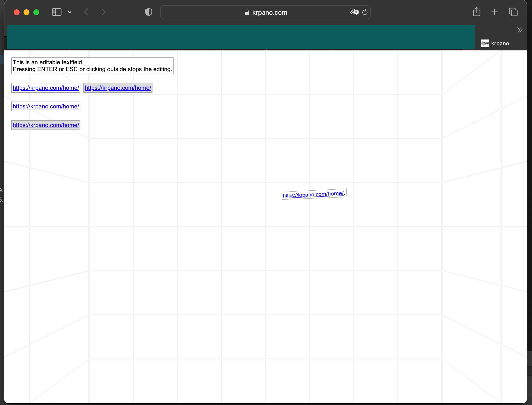Click the green full-screen button
This screenshot has height=405, width=532.
click(x=36, y=12)
